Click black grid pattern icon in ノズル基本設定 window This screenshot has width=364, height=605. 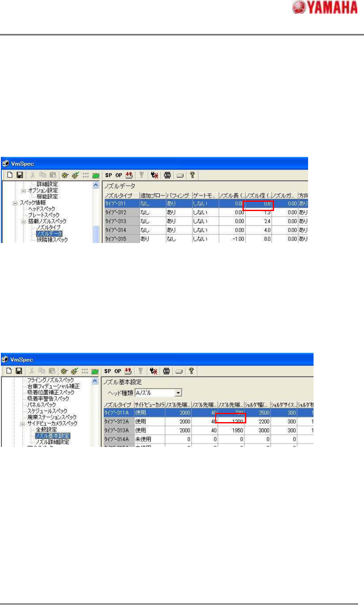coord(166,371)
